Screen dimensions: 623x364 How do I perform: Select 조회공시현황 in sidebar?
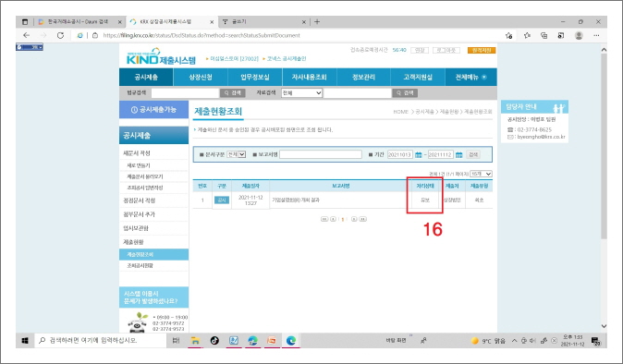[x=140, y=265]
